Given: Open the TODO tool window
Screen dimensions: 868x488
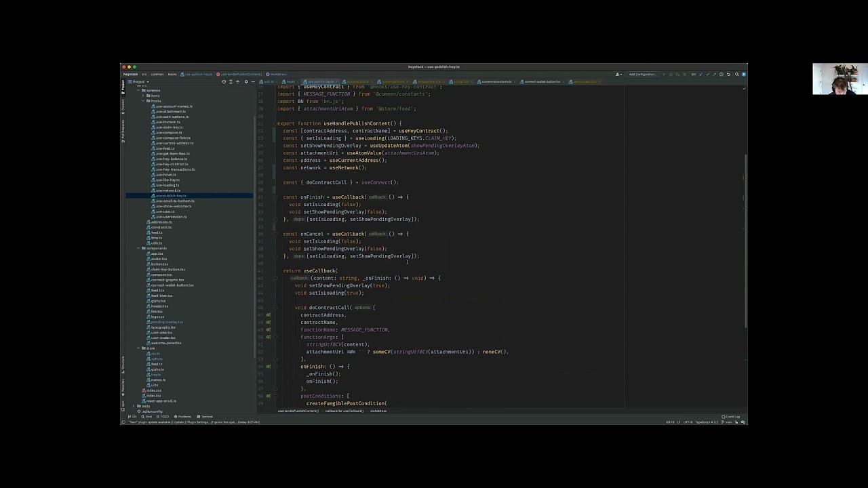Looking at the screenshot, I should 163,417.
